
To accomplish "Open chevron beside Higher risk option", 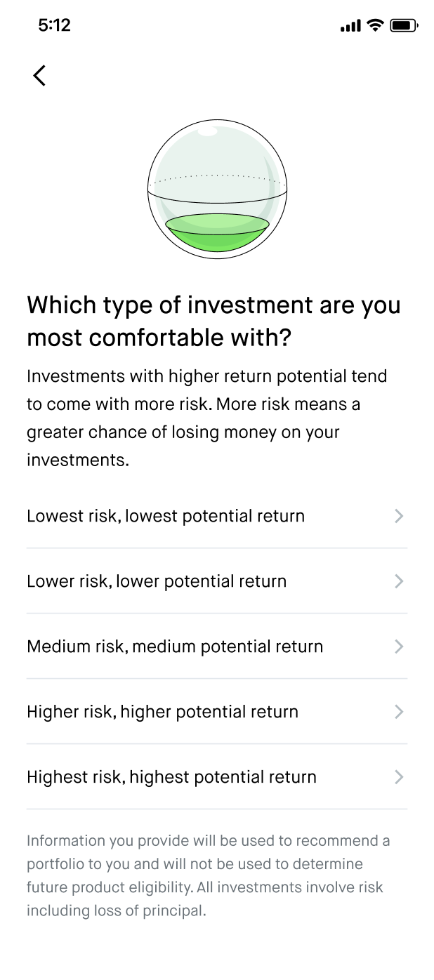I will [x=399, y=712].
